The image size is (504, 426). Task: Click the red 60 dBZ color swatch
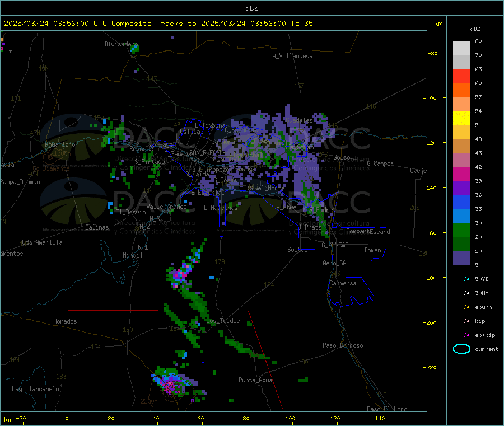click(x=461, y=76)
